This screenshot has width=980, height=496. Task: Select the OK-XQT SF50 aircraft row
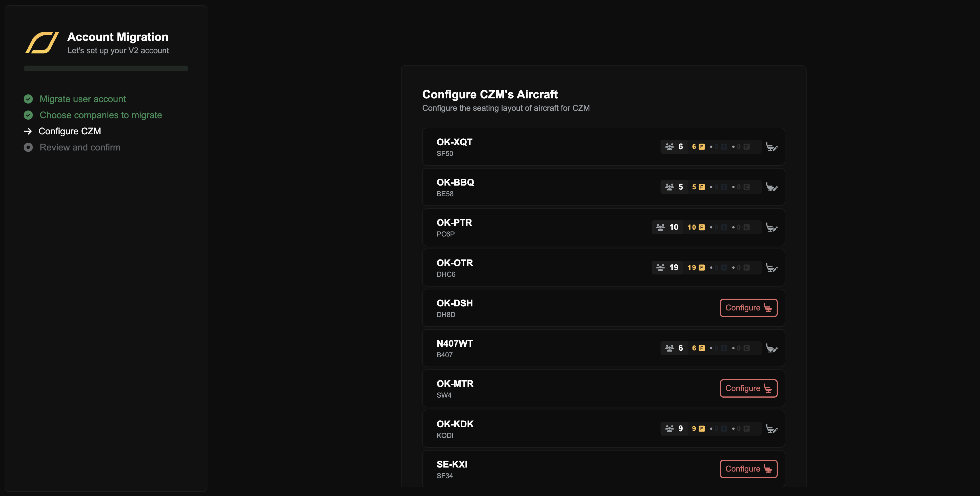pos(533,147)
